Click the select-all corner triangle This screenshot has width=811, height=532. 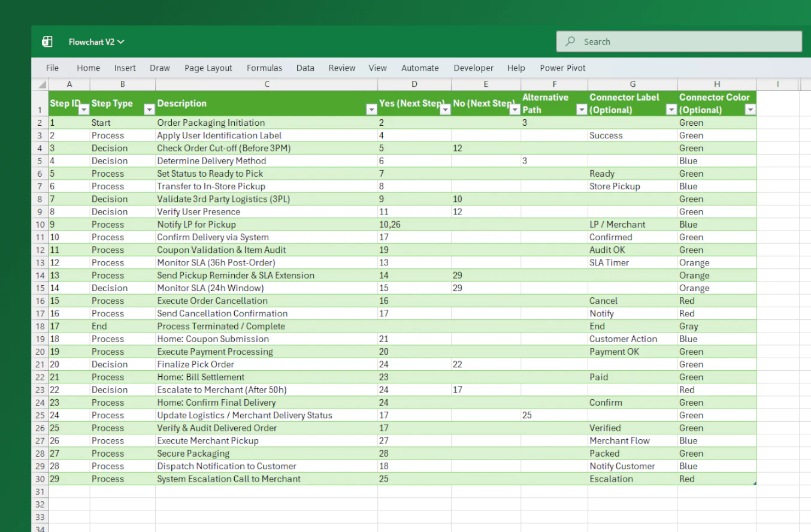point(42,85)
